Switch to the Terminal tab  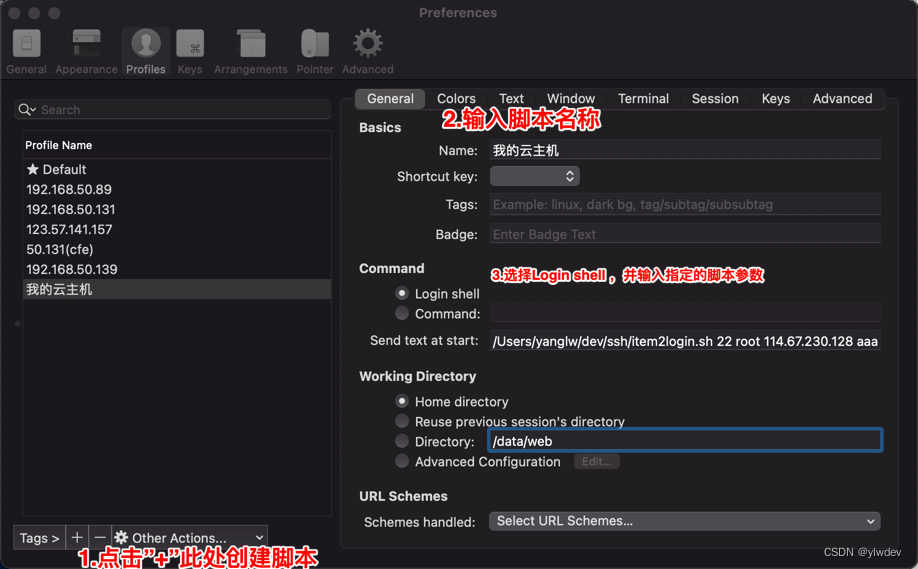(643, 98)
